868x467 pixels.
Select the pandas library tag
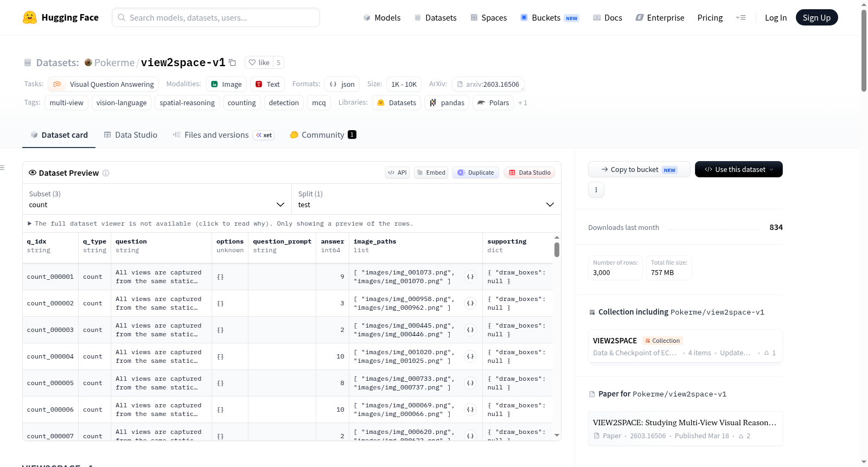[447, 103]
